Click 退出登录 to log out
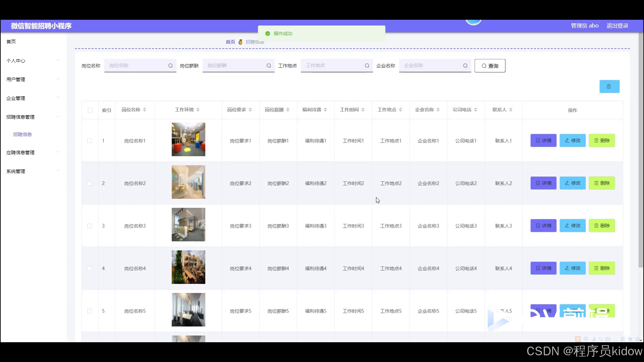Viewport: 644px width, 362px height. coord(617,26)
